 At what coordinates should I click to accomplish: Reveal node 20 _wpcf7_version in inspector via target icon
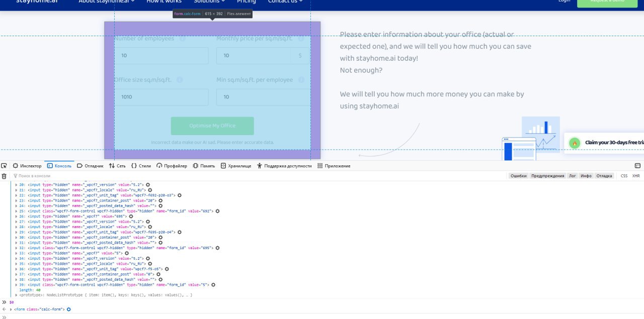[148, 184]
